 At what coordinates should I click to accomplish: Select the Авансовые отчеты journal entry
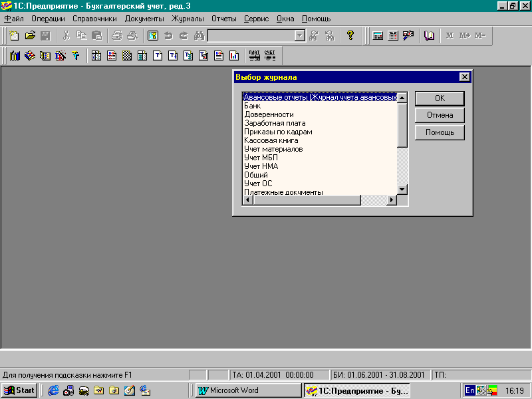coord(320,97)
